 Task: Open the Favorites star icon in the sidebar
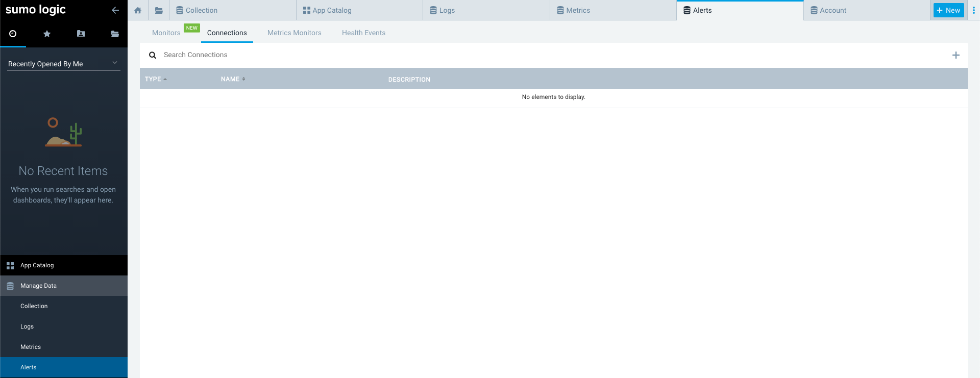click(x=47, y=34)
